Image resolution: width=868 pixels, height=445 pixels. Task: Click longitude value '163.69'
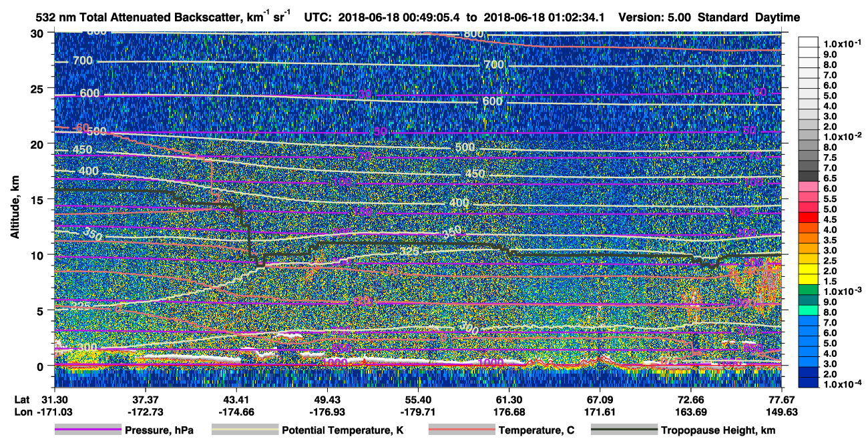pos(690,412)
